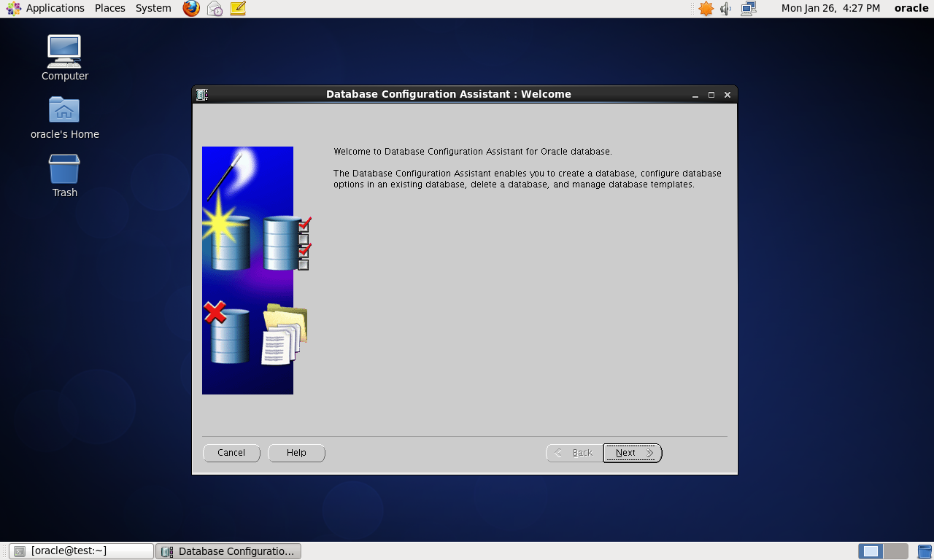Click the configure database checklist icon in the wizard image
The height and width of the screenshot is (560, 934).
(287, 244)
